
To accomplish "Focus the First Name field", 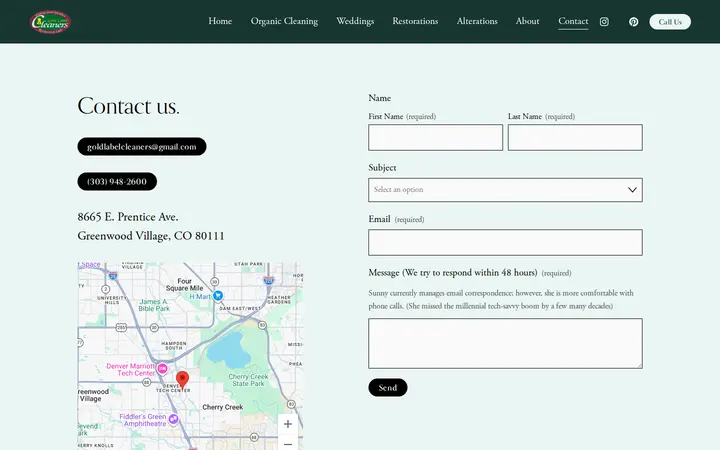I will coord(435,137).
